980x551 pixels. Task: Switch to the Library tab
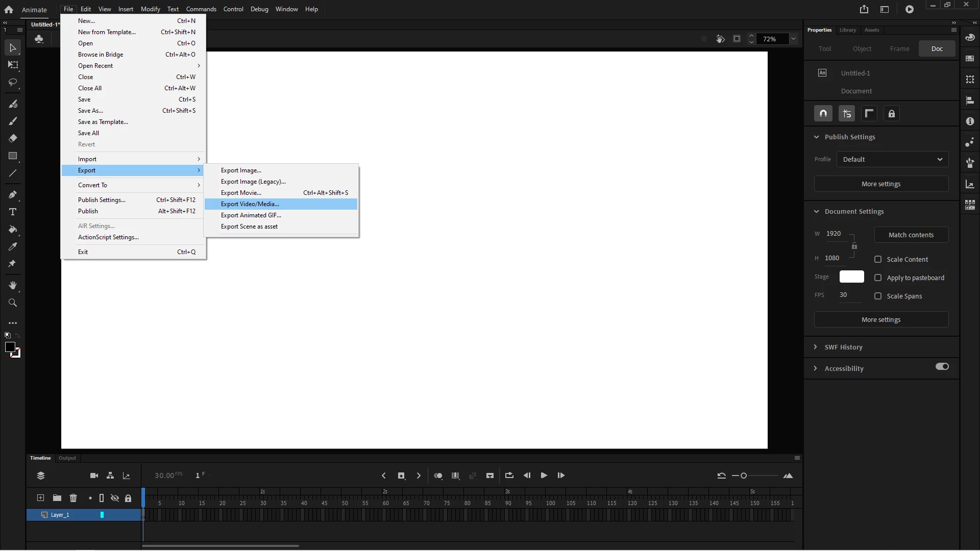coord(847,30)
